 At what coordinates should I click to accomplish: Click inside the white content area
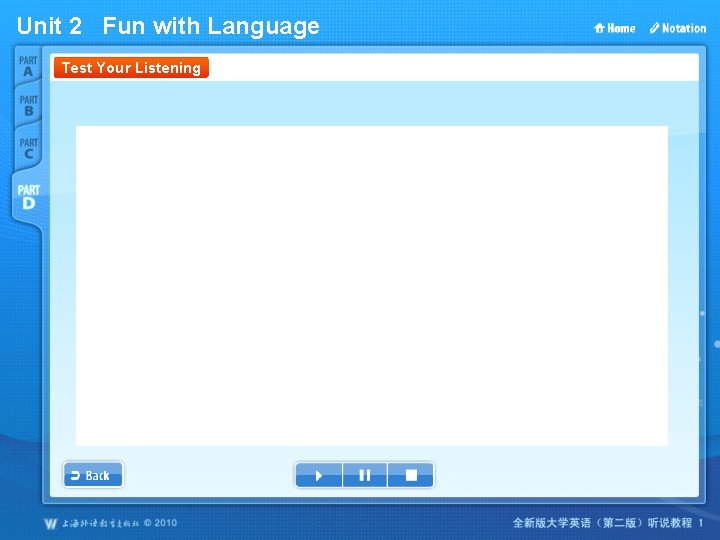372,286
